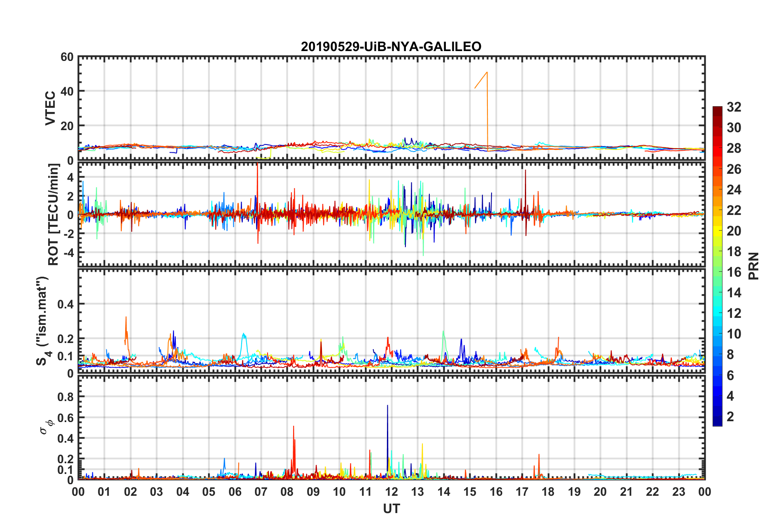Click the sigma-phi y-axis label

point(46,427)
